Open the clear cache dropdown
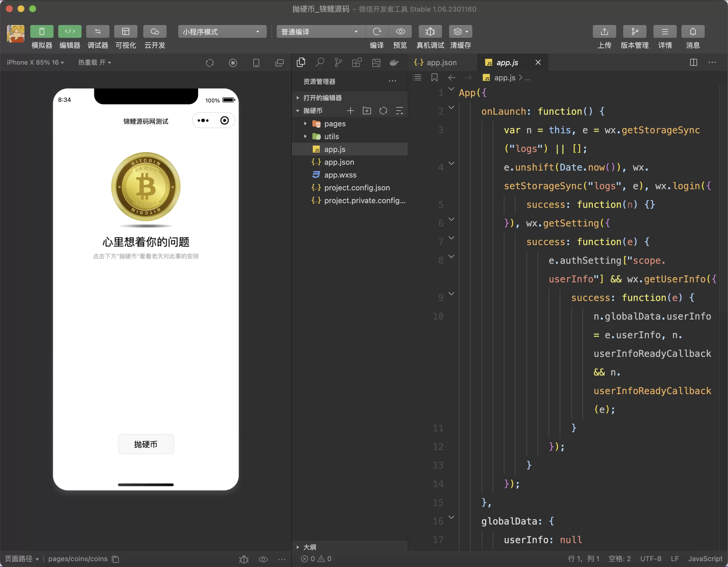728x567 pixels. (461, 32)
